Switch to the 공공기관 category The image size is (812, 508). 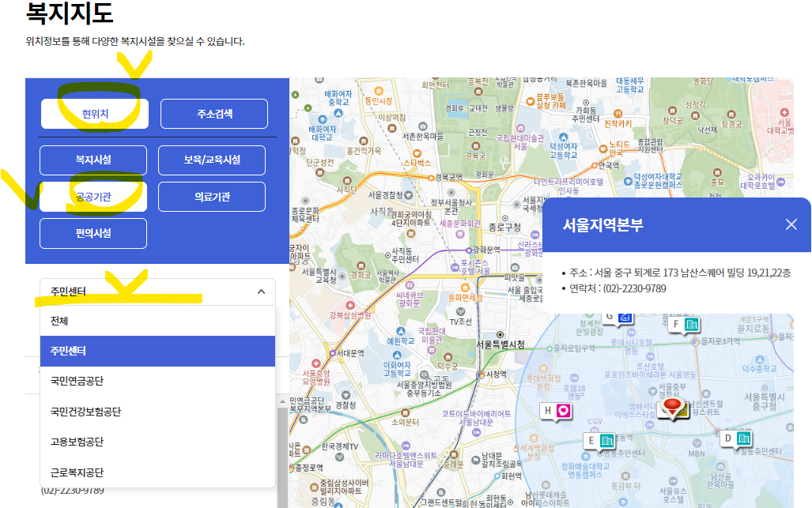93,197
